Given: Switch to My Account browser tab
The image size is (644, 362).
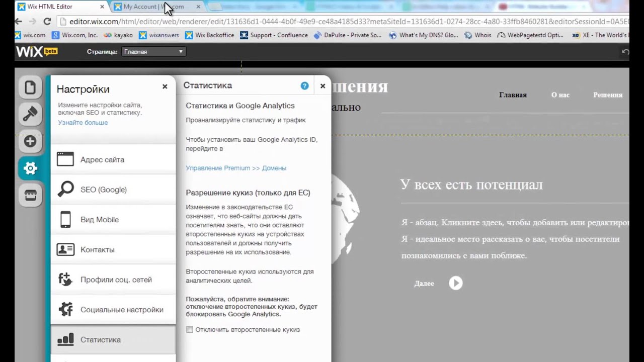Looking at the screenshot, I should pos(157,7).
